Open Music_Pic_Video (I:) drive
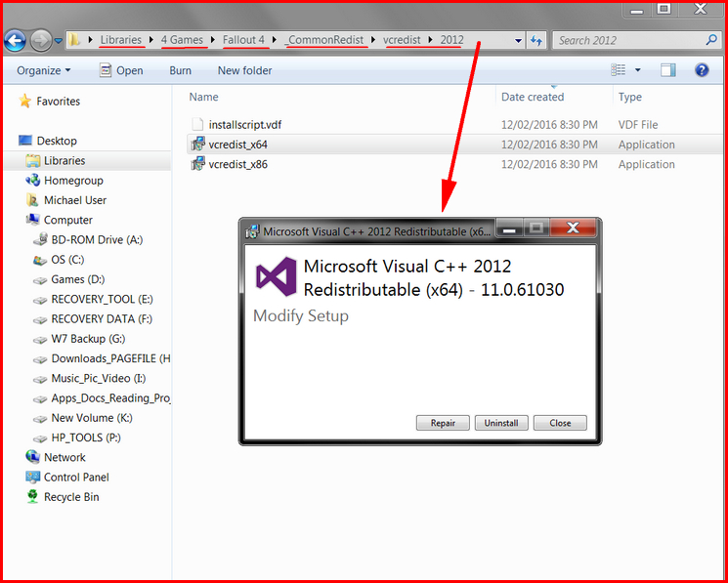Screen dimensions: 728x583 [x=99, y=379]
